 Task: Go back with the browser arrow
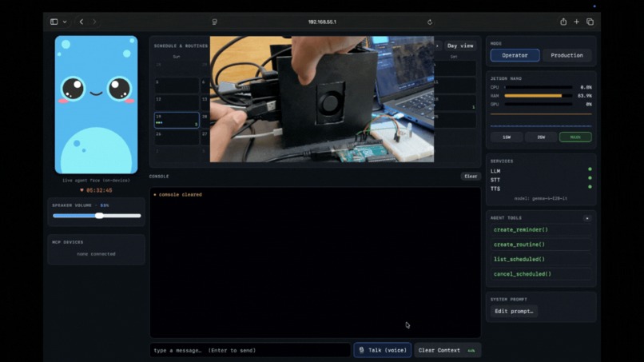coord(81,22)
